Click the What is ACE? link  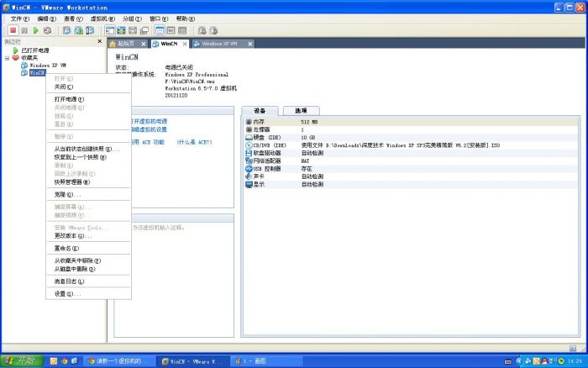tap(194, 142)
